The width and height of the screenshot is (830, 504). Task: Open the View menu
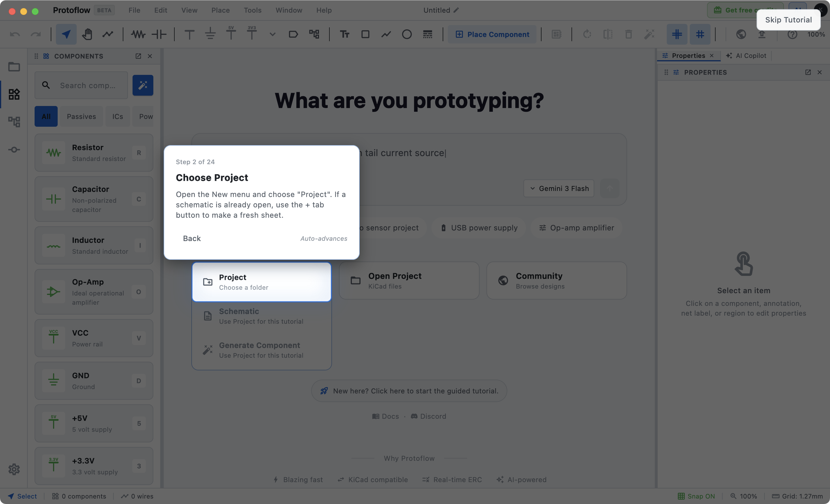189,10
